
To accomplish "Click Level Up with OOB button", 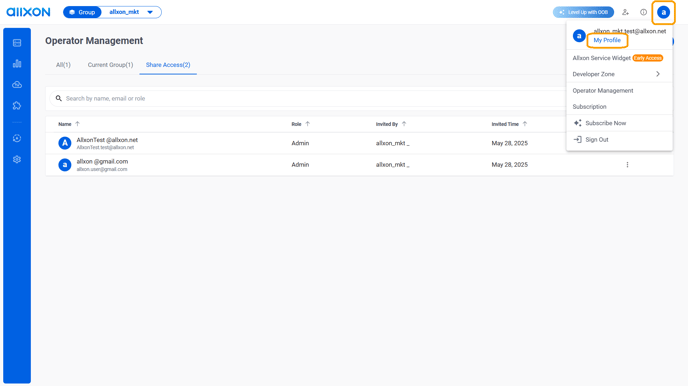I will (583, 12).
